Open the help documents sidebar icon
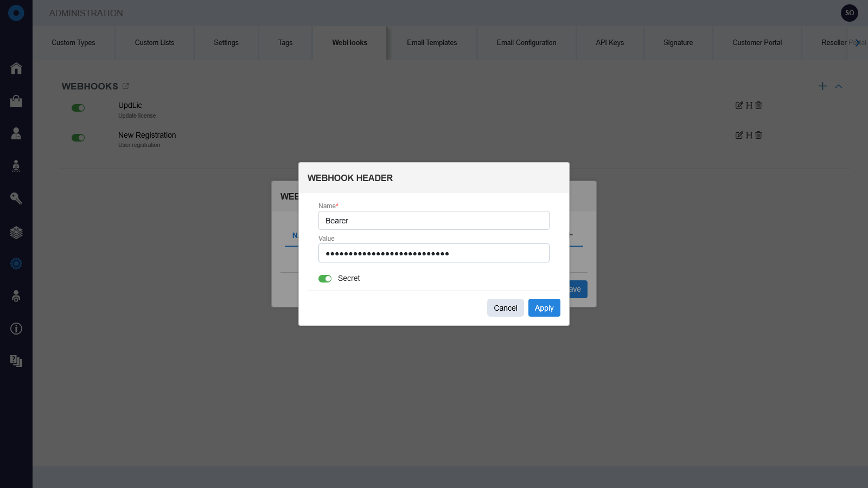This screenshot has width=868, height=488. [x=16, y=361]
